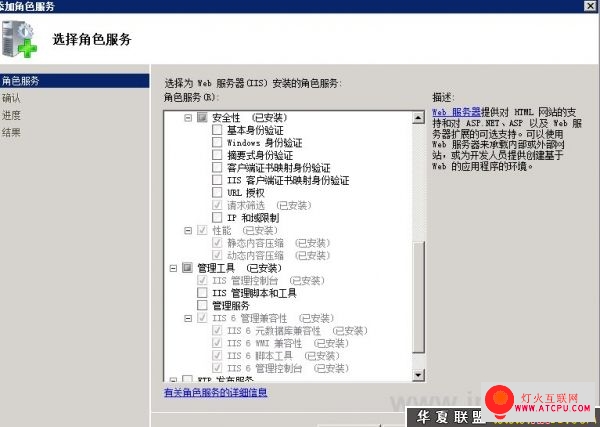Select 动态内容压缩 (已安装) row
The image size is (600, 427).
point(278,256)
